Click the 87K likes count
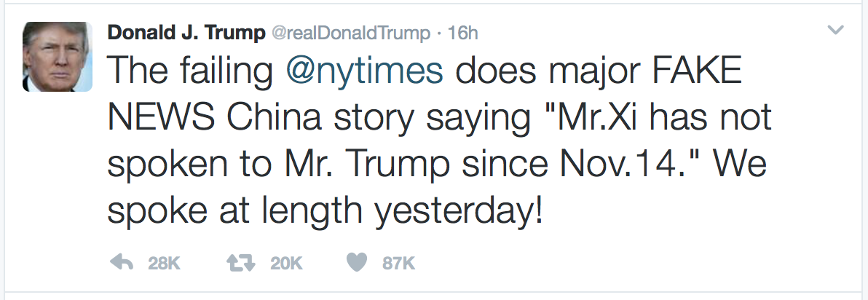The image size is (868, 300). [x=398, y=264]
